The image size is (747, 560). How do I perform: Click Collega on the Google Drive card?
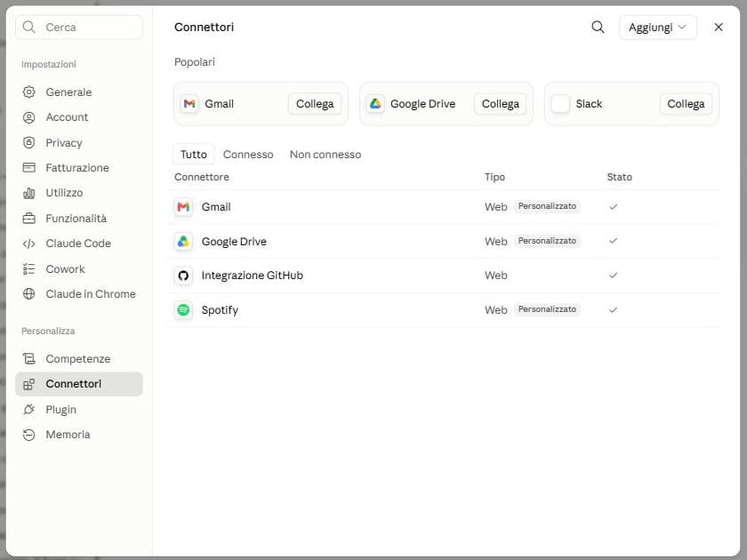[500, 104]
